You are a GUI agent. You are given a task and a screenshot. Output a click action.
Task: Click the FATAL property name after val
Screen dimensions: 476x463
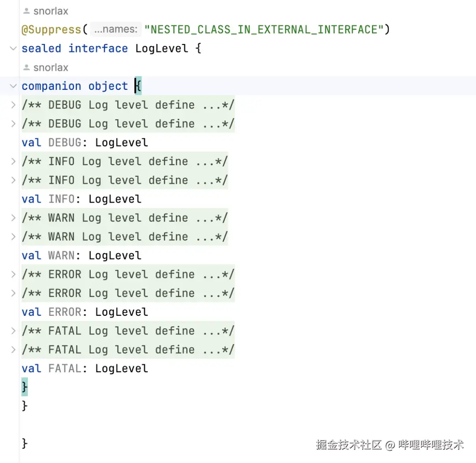65,368
